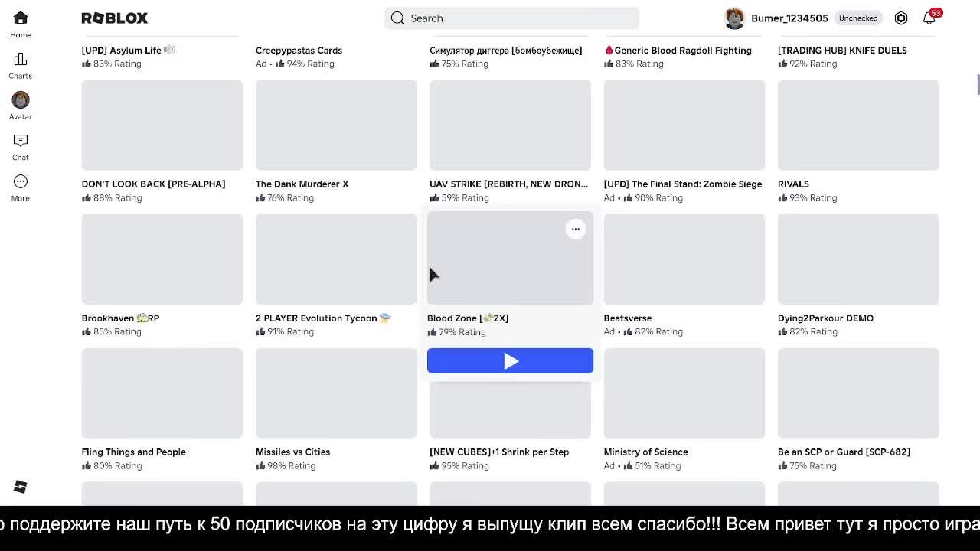The image size is (980, 551).
Task: Click the 51% Rating under Ministry of Science
Action: [653, 465]
